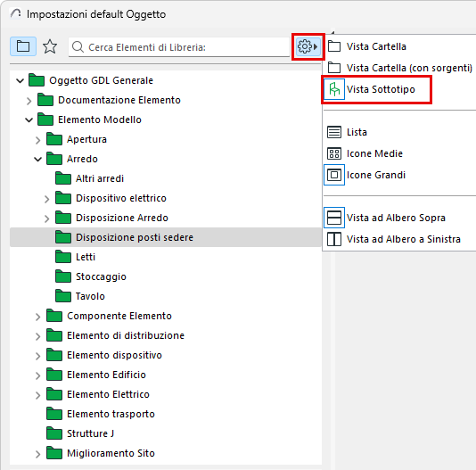Screen dimensions: 476x470
Task: Select Altri arredi subtype
Action: (x=100, y=178)
